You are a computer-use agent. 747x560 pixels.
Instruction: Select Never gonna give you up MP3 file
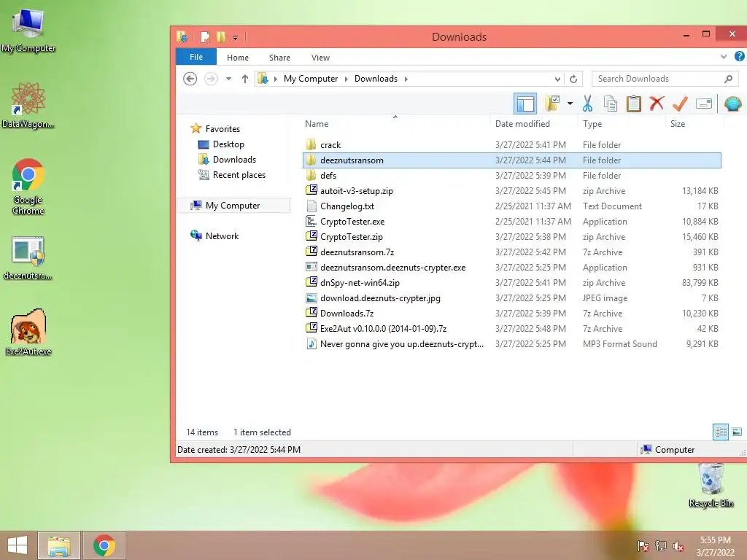[511, 344]
